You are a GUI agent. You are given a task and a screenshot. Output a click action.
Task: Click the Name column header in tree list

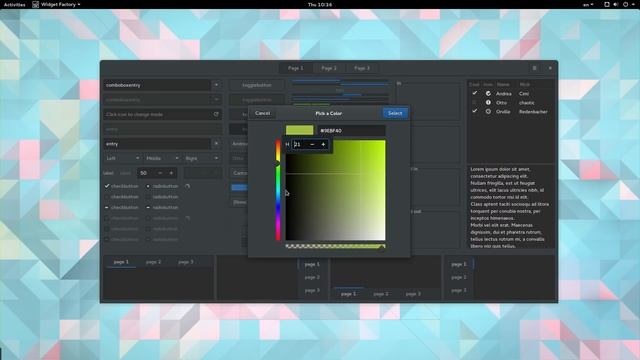pyautogui.click(x=503, y=84)
